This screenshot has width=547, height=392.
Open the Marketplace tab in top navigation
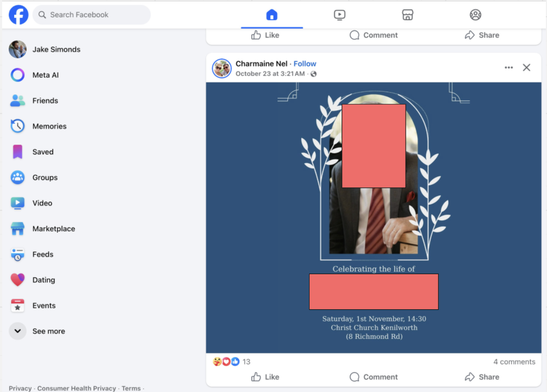[407, 15]
